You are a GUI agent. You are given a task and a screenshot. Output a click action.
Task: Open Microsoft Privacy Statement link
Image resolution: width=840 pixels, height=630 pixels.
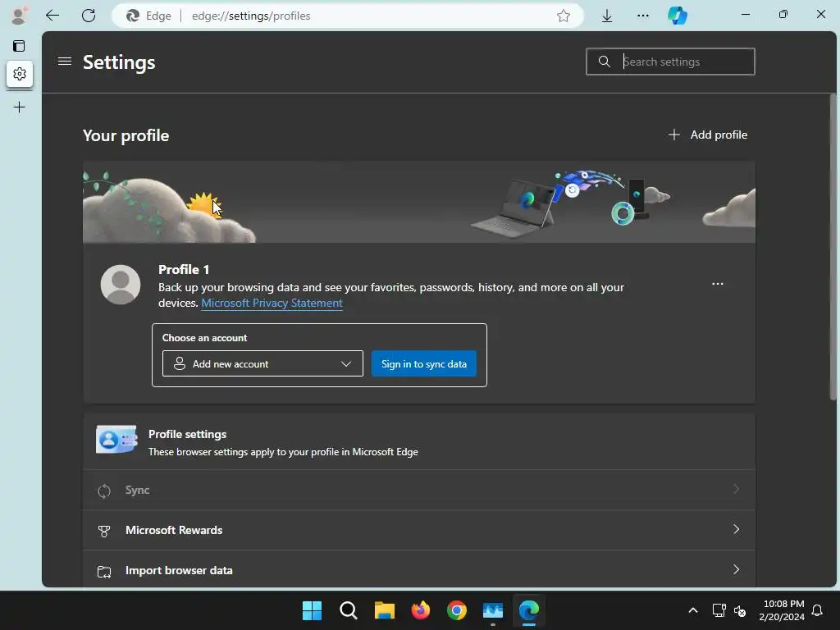272,304
